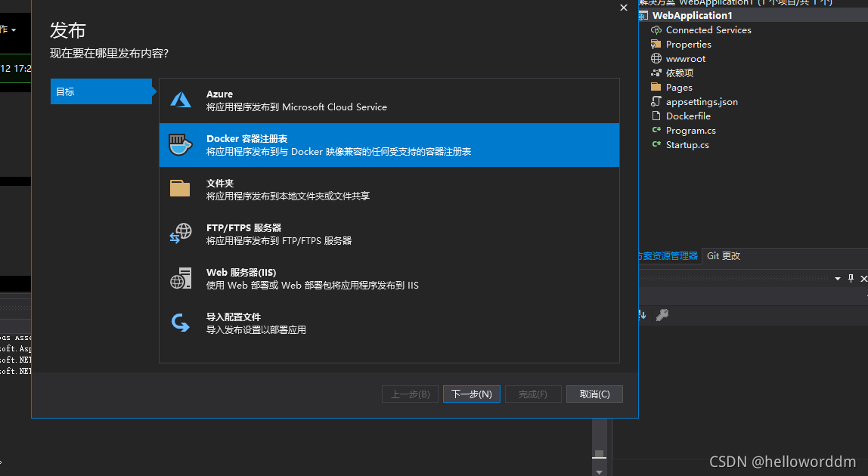
Task: Select Program.cs in Solution Explorer
Action: [x=691, y=131]
